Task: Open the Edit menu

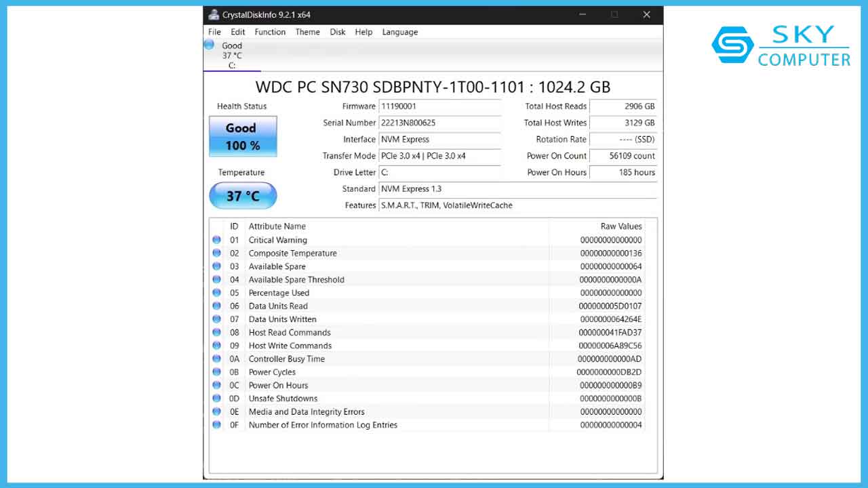Action: (x=238, y=32)
